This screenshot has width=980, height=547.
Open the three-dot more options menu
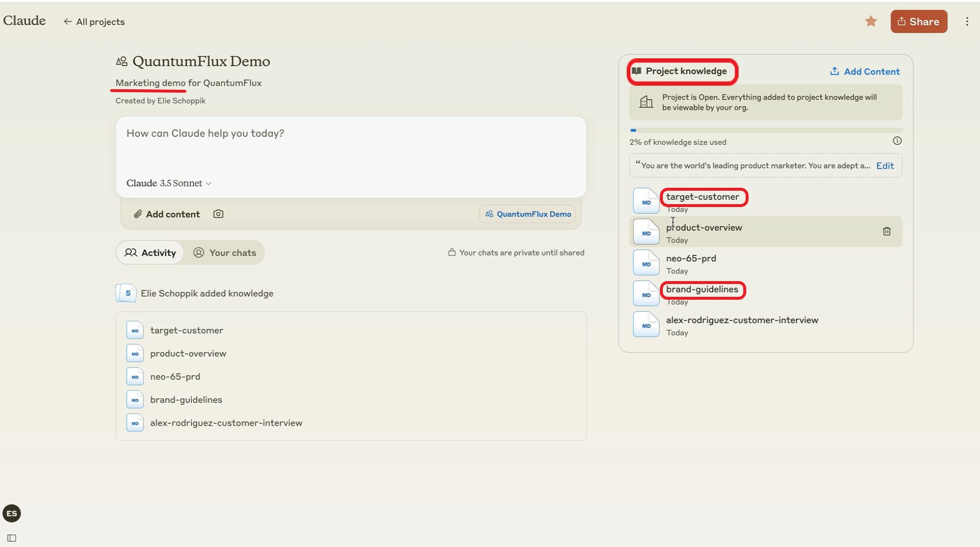(x=967, y=22)
